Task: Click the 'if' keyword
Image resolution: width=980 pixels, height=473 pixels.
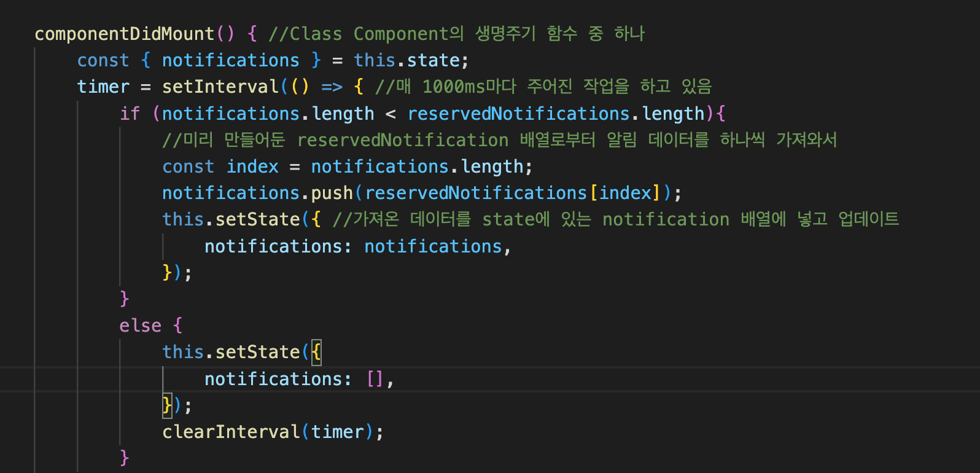Action: [x=130, y=114]
